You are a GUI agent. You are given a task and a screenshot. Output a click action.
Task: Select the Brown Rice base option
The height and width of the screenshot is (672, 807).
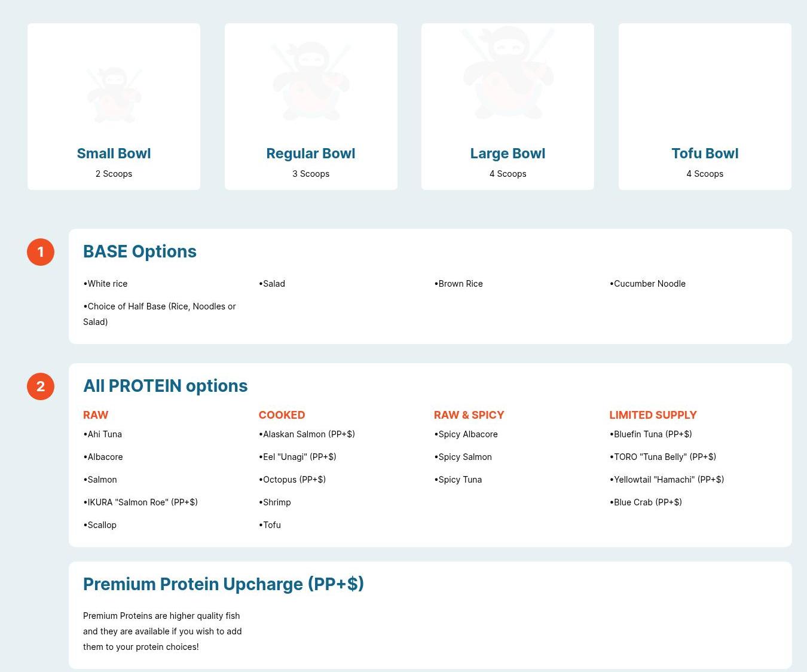point(459,284)
